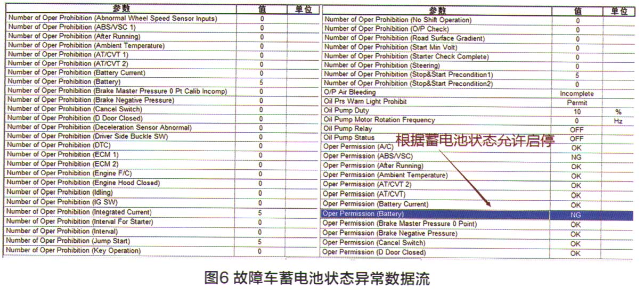Click Oper Permission (A/C) row
The image size is (644, 296).
tap(478, 147)
